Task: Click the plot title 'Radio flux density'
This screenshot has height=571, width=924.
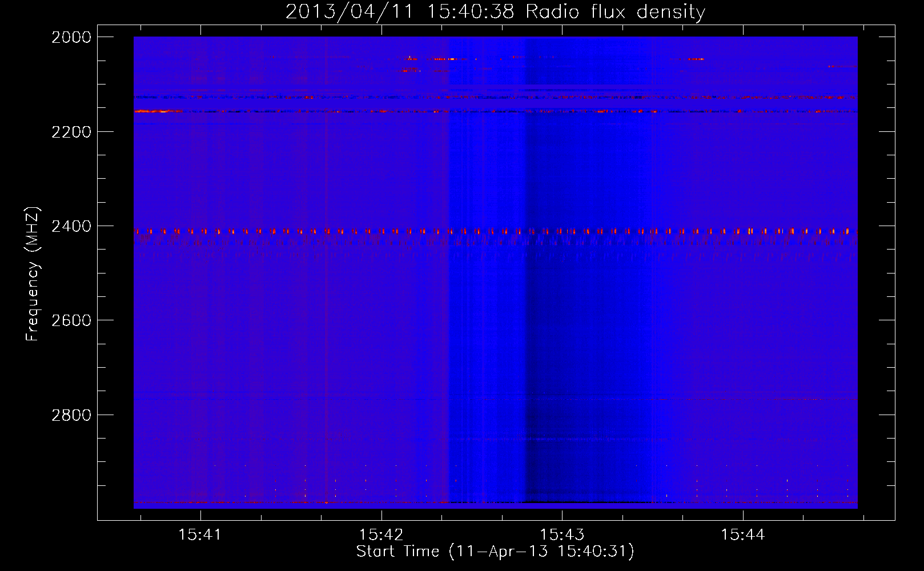Action: [x=615, y=11]
